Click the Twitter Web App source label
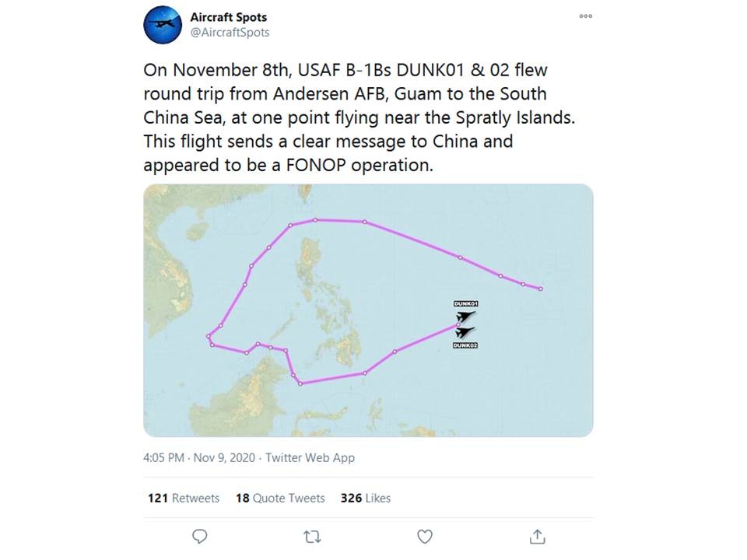Viewport: 747px width, 560px height. click(310, 457)
